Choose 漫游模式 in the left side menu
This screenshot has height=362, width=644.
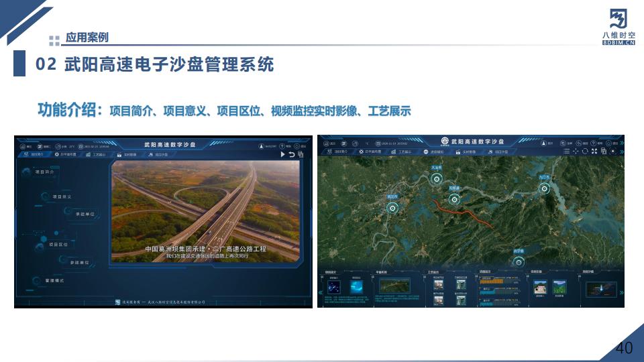54,280
